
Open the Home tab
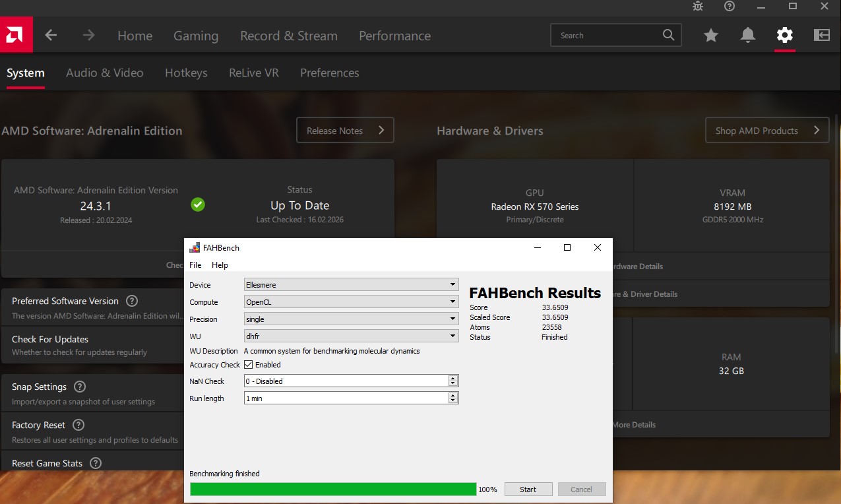[x=135, y=36]
